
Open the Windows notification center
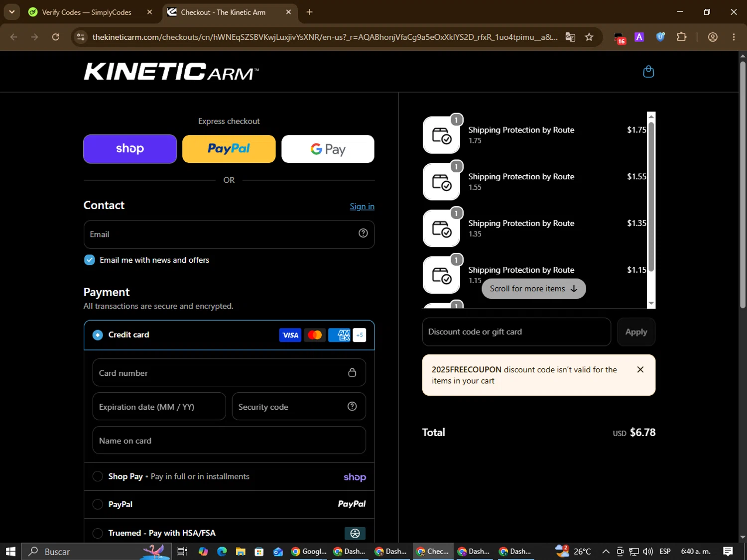coord(728,552)
